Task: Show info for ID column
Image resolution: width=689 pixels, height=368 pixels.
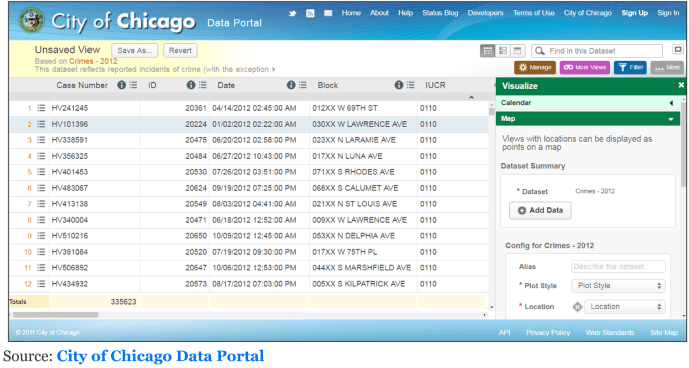Action: pyautogui.click(x=191, y=85)
